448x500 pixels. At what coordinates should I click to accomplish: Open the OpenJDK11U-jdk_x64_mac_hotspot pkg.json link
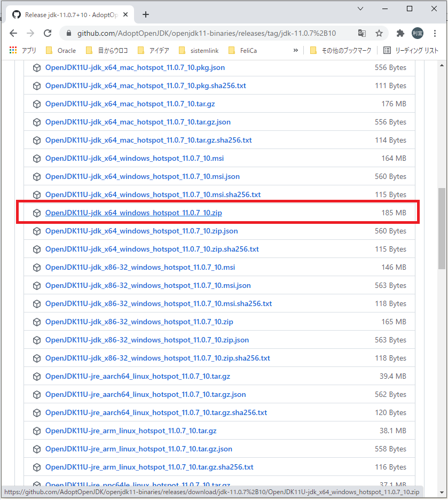pyautogui.click(x=135, y=67)
